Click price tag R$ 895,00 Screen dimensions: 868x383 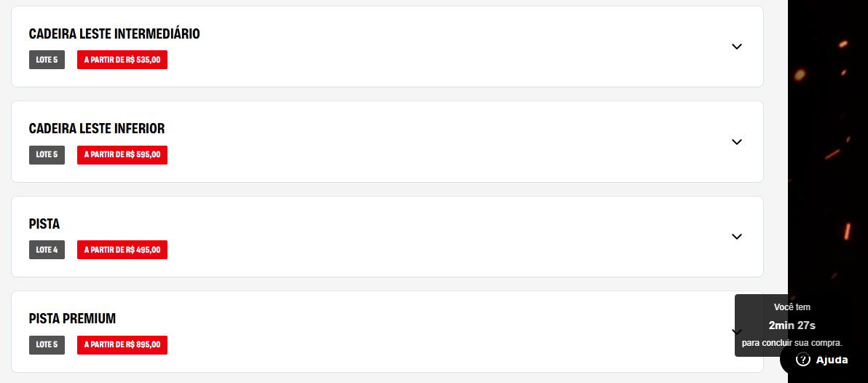(122, 344)
